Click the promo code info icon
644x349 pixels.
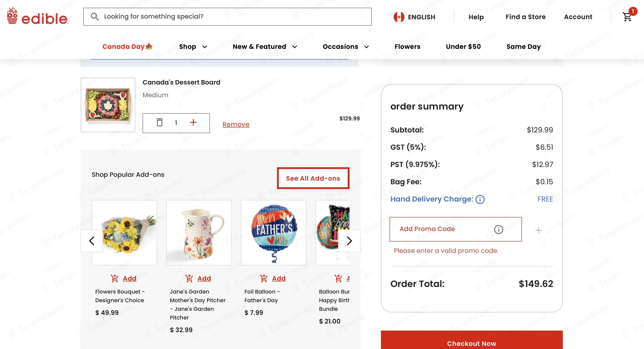coord(498,229)
